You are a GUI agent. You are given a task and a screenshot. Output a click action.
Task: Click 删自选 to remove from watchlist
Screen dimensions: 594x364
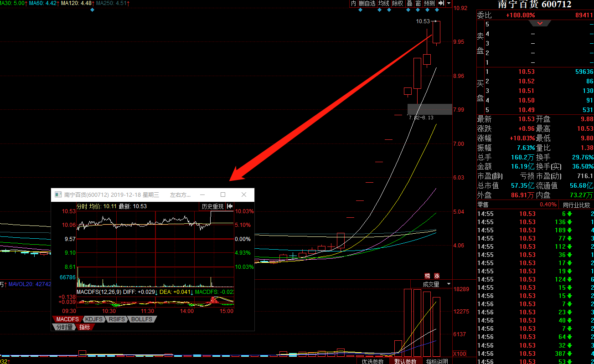(367, 3)
